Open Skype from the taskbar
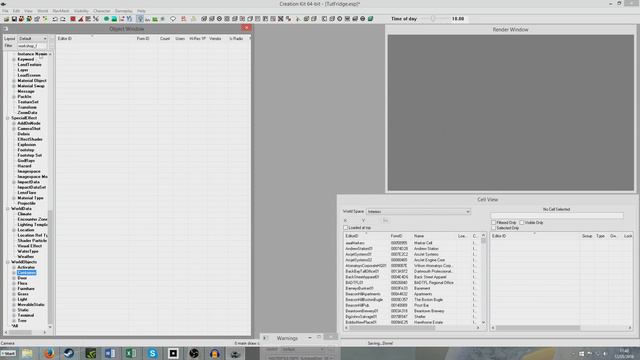 [152, 353]
